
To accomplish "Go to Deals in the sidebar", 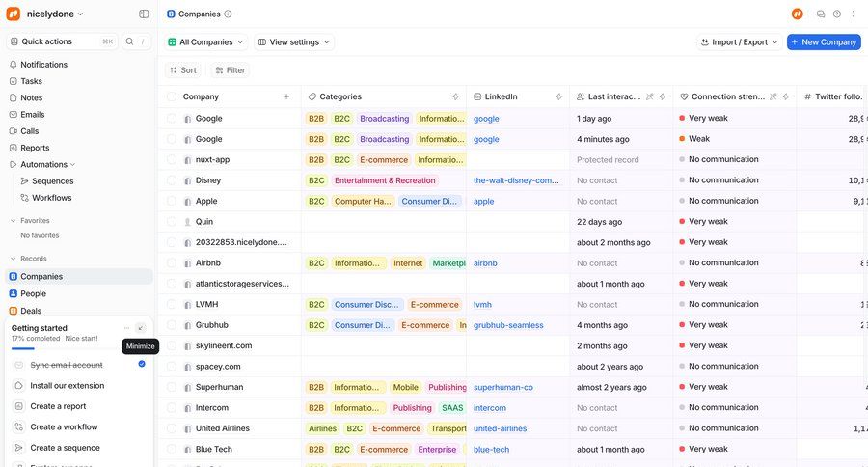I will click(32, 311).
